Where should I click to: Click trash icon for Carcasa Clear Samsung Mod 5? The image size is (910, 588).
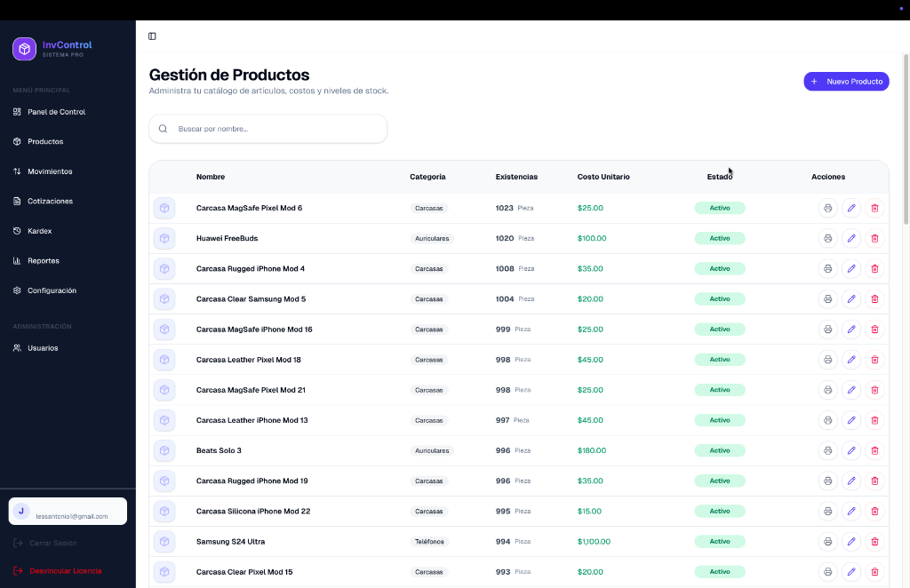874,298
